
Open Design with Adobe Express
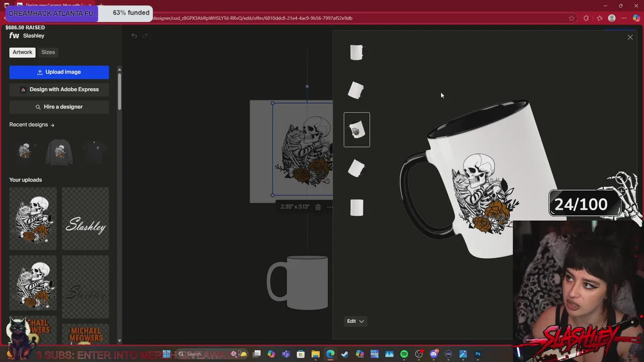(x=59, y=89)
